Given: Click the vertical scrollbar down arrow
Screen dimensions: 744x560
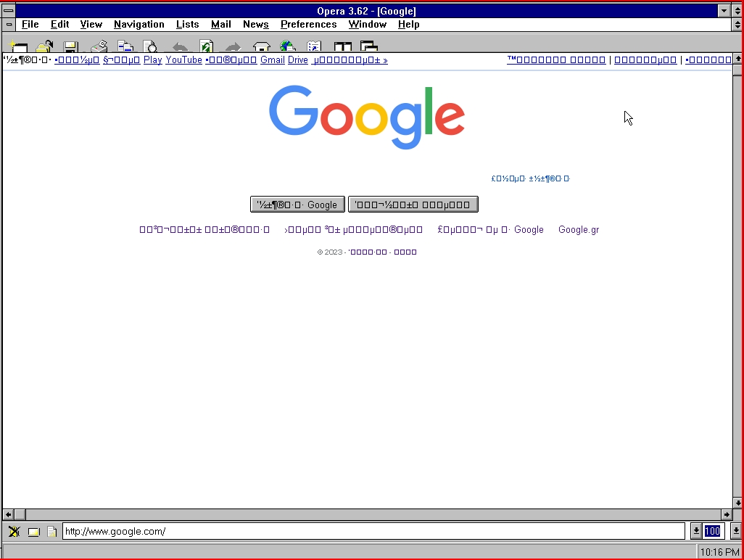Looking at the screenshot, I should coord(737,503).
